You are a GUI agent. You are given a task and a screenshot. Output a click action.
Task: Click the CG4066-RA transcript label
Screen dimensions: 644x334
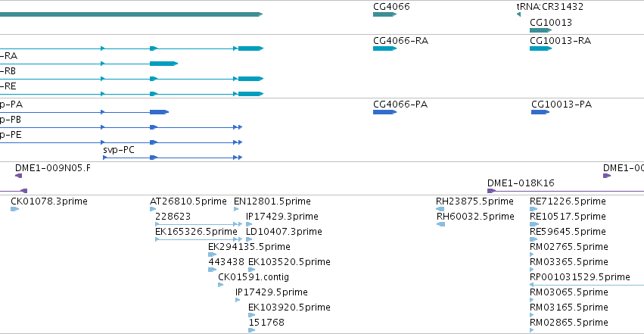click(x=400, y=41)
